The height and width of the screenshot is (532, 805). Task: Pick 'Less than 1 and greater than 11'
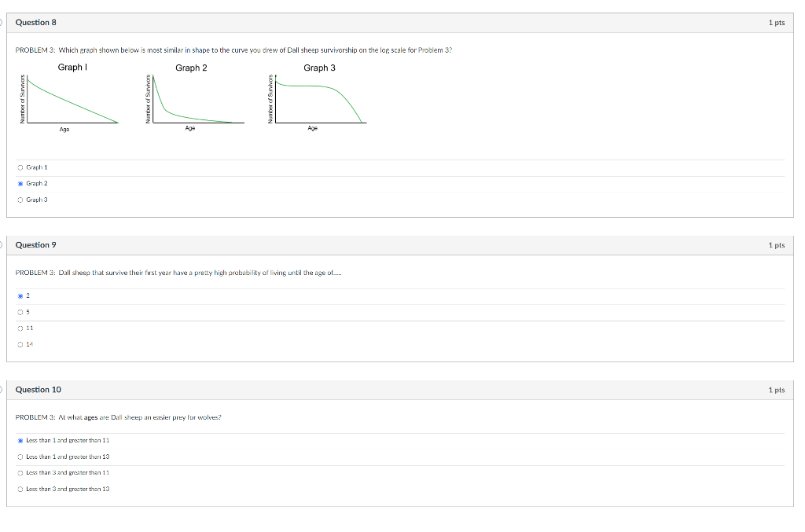pyautogui.click(x=20, y=441)
